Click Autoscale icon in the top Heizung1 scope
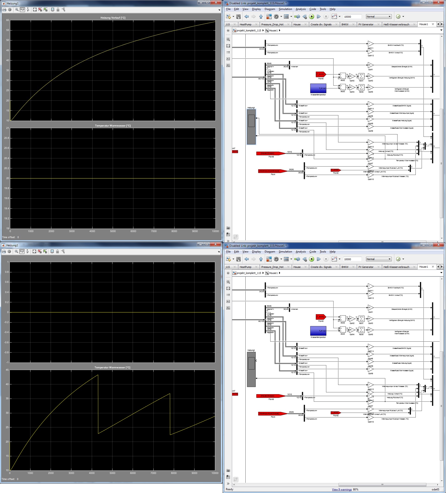Viewport: 448px width, 493px height. tap(35, 10)
